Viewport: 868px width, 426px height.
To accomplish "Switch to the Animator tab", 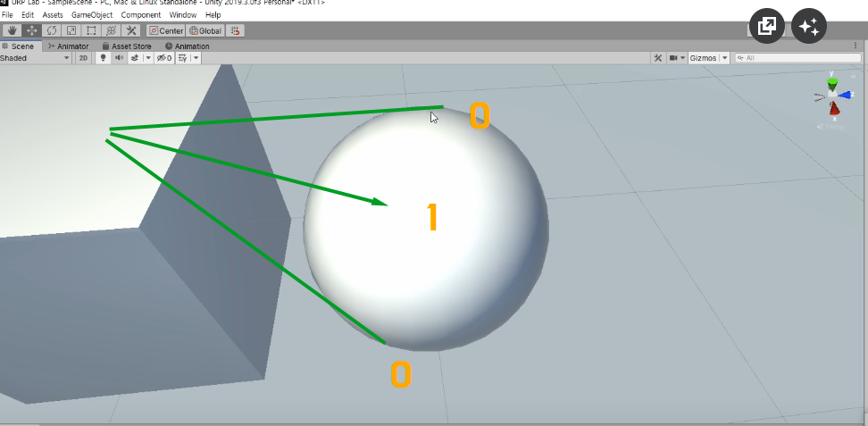I will pyautogui.click(x=69, y=46).
